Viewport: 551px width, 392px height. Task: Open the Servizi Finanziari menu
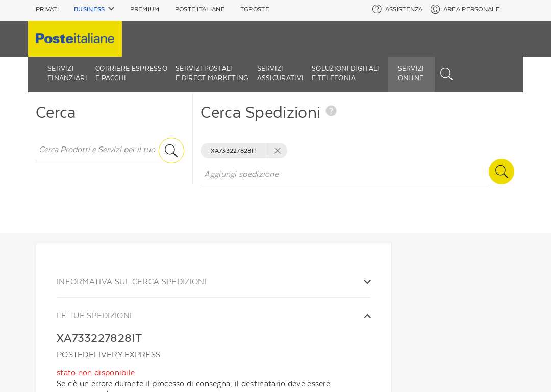pyautogui.click(x=67, y=73)
